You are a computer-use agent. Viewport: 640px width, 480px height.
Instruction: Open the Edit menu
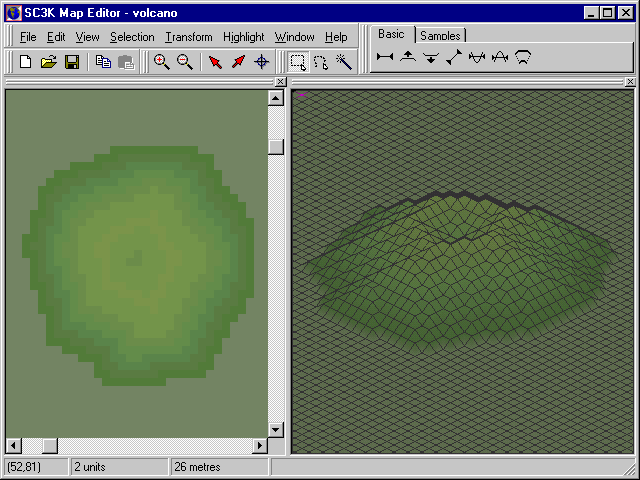(x=56, y=37)
